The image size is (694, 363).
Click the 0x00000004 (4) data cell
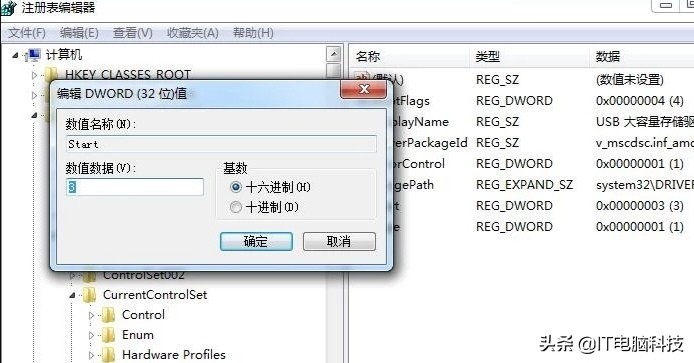(x=640, y=101)
